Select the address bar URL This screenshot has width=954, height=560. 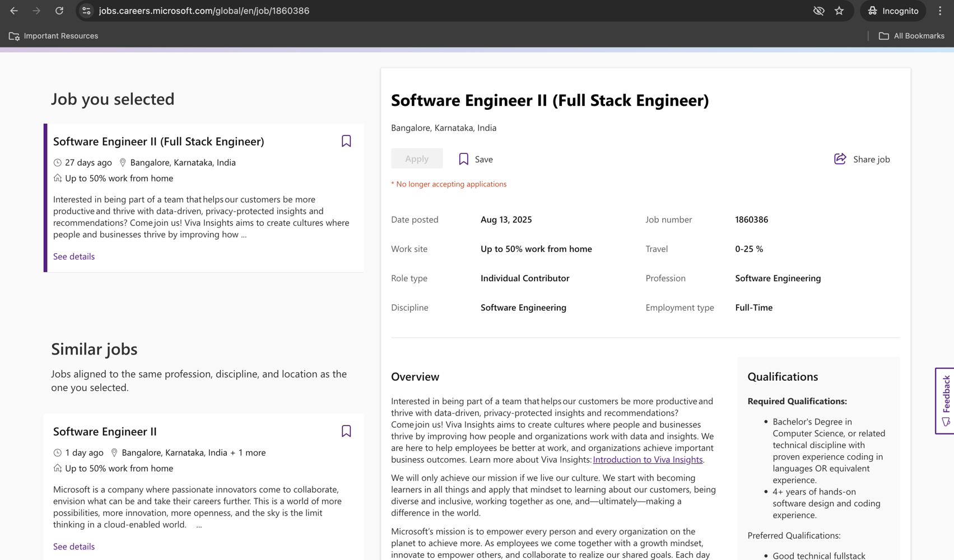click(x=204, y=11)
